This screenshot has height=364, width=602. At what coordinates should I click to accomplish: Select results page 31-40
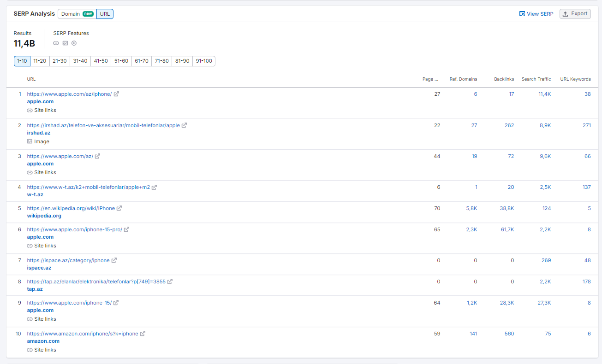coord(80,61)
